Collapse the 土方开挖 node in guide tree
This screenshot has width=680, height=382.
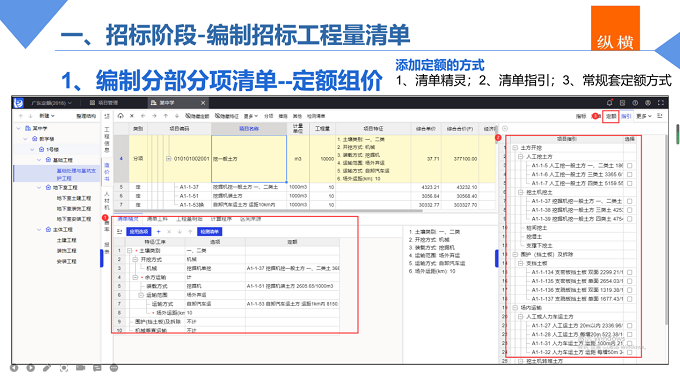pos(515,148)
